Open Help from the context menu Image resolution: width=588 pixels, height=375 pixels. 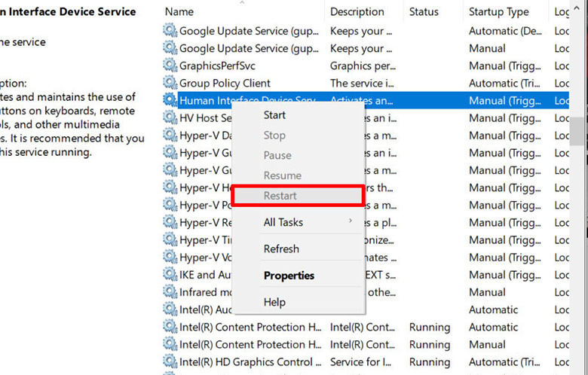coord(274,302)
